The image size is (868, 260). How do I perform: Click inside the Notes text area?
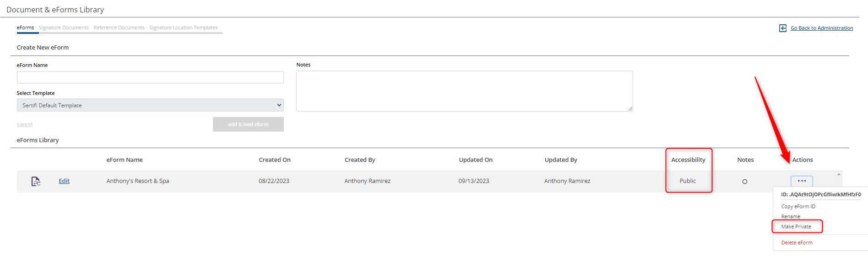465,91
